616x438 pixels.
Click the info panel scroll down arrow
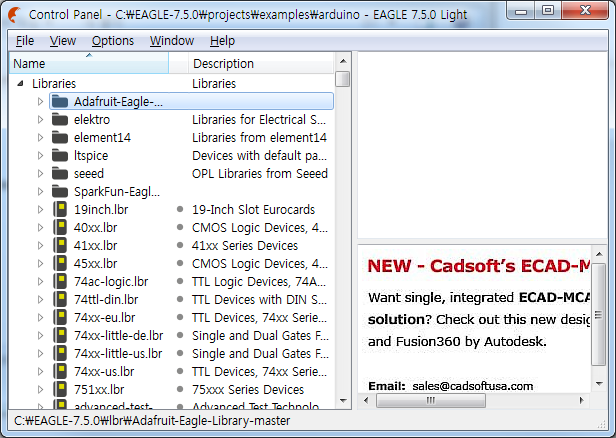(x=599, y=383)
